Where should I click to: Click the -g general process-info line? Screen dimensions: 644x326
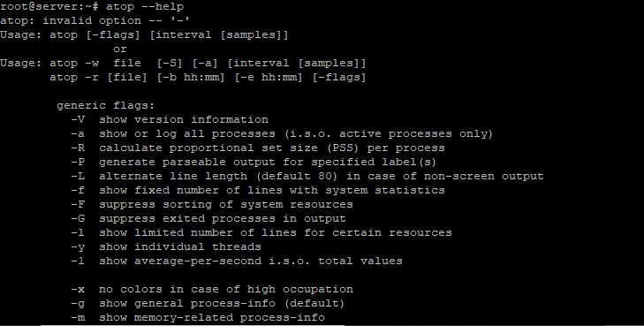coord(208,303)
